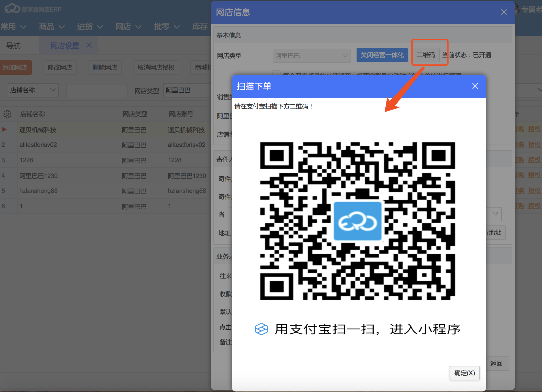Image resolution: width=542 pixels, height=392 pixels.
Task: Click the 二维码 button
Action: pyautogui.click(x=426, y=55)
